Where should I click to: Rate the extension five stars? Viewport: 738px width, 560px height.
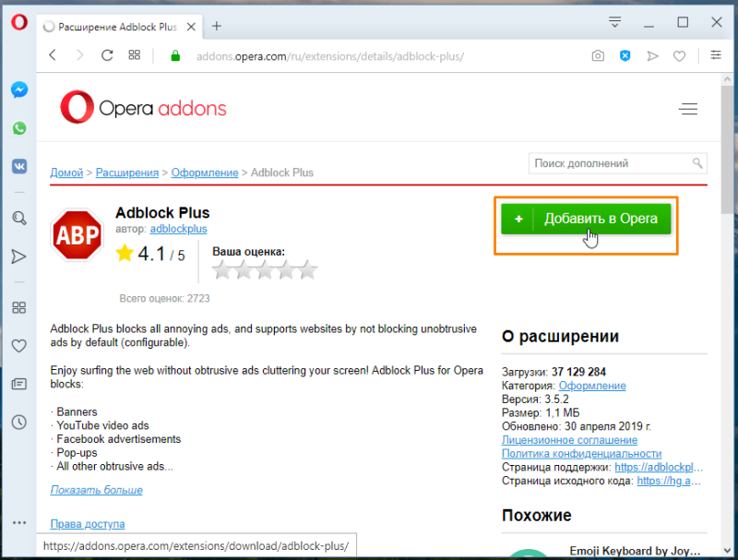[308, 269]
